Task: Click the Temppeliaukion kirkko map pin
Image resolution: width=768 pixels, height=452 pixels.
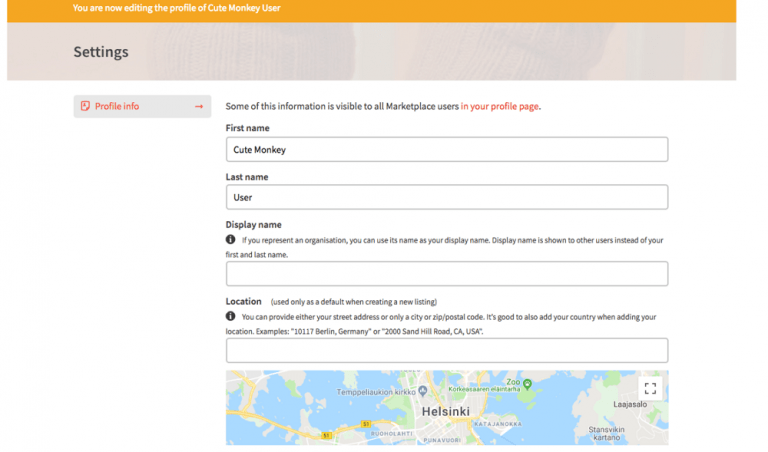Action: (x=423, y=391)
